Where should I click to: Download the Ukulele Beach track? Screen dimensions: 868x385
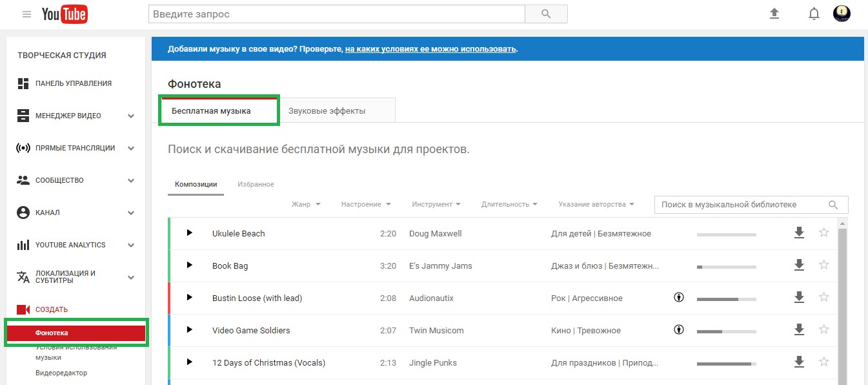pyautogui.click(x=799, y=233)
